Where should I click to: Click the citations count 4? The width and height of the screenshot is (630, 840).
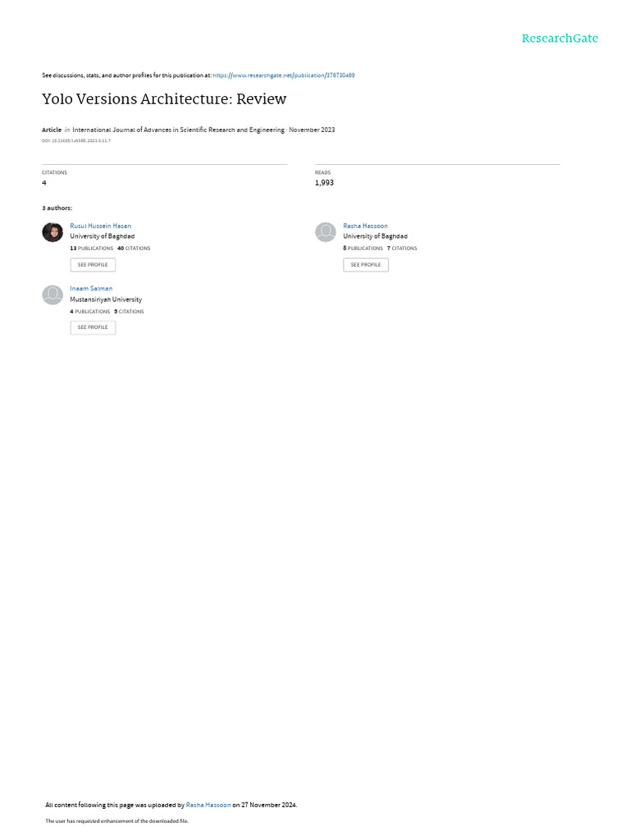[44, 183]
